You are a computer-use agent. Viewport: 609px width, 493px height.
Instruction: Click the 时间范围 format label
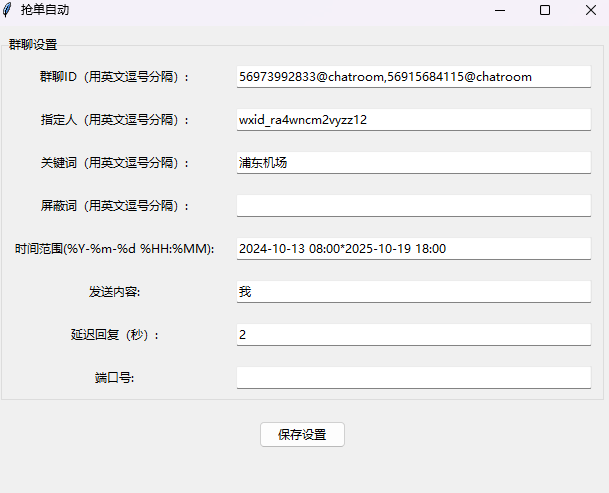(114, 249)
